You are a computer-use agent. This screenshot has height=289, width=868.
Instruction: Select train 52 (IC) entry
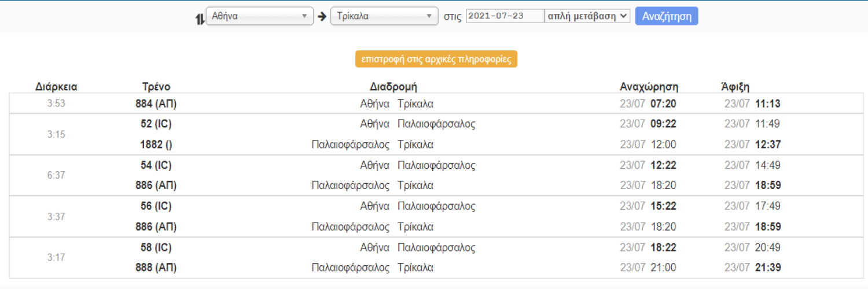pos(156,124)
